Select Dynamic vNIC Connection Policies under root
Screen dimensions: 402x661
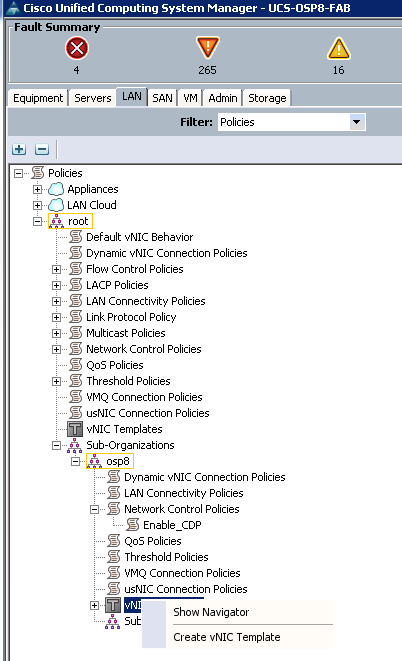coord(166,253)
